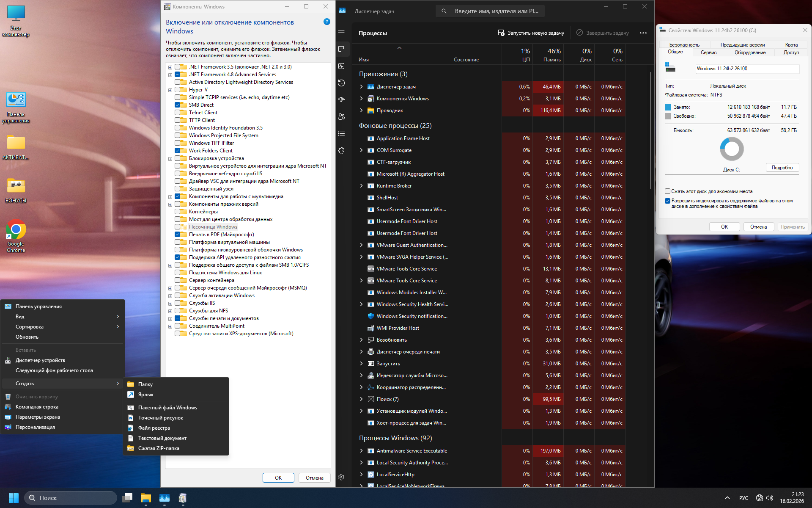Screen dimensions: 812x508
Task: Open App history icon in Task Manager sidebar
Action: [341, 83]
